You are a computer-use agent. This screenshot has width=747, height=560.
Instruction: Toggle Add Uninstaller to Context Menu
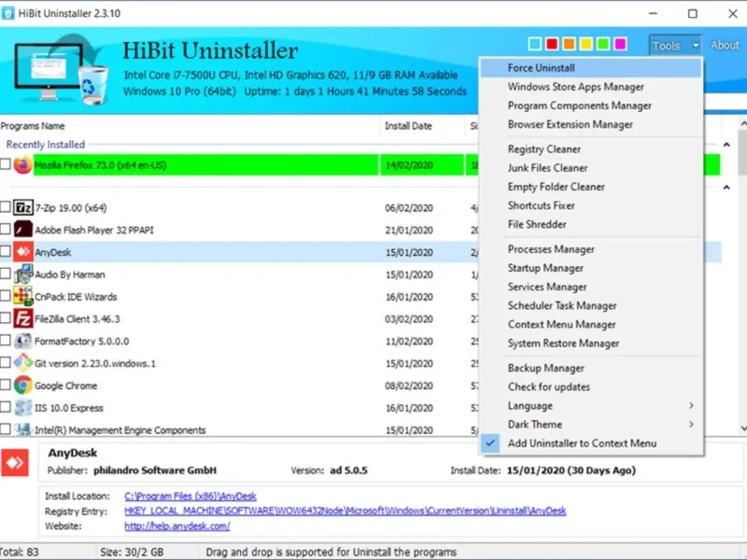(x=591, y=443)
